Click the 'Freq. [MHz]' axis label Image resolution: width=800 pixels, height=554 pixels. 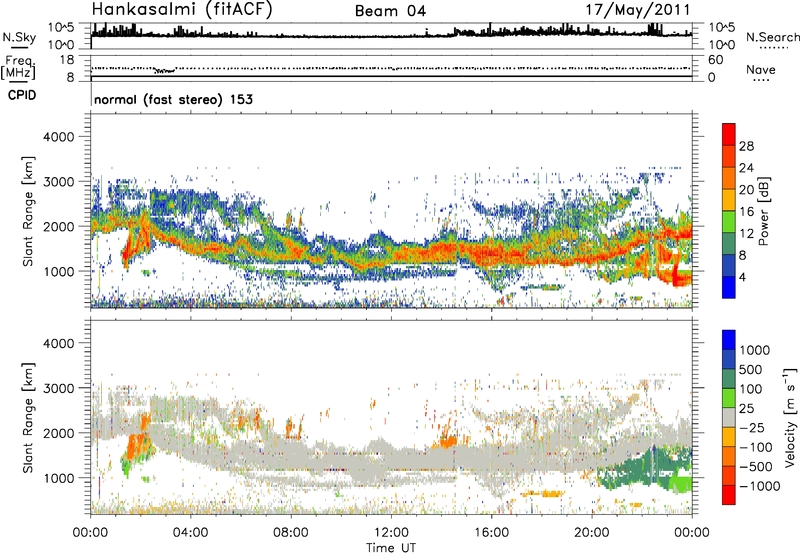18,68
